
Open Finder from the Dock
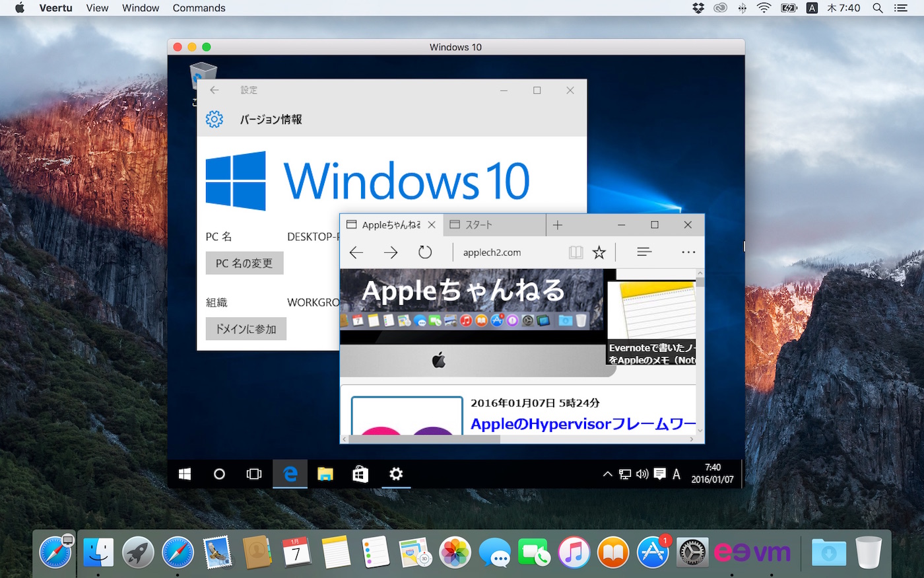pyautogui.click(x=98, y=552)
